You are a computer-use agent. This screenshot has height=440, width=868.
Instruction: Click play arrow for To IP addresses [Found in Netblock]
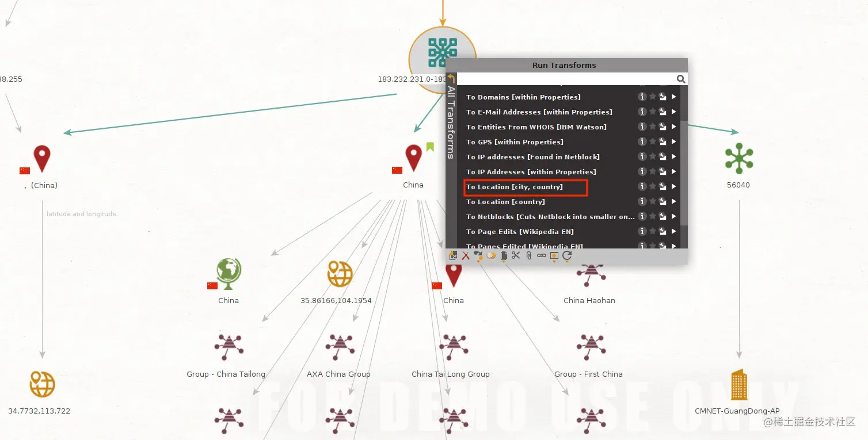tap(673, 156)
